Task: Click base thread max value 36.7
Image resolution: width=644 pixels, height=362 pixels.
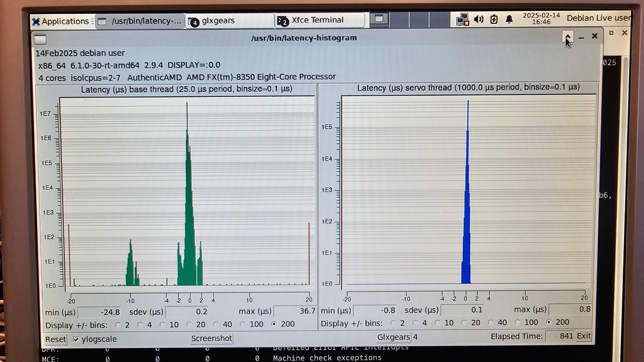Action: (x=295, y=311)
